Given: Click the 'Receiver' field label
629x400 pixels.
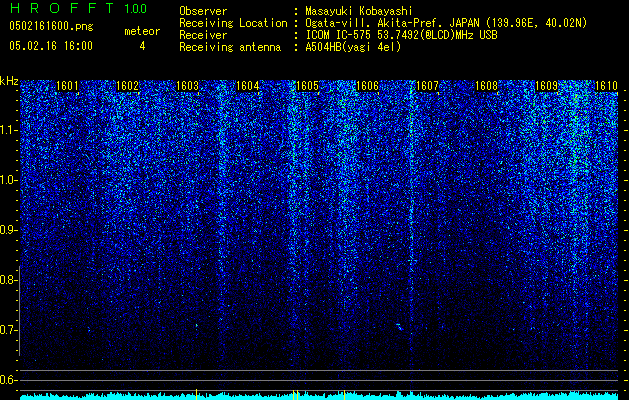Looking at the screenshot, I should click(203, 35).
